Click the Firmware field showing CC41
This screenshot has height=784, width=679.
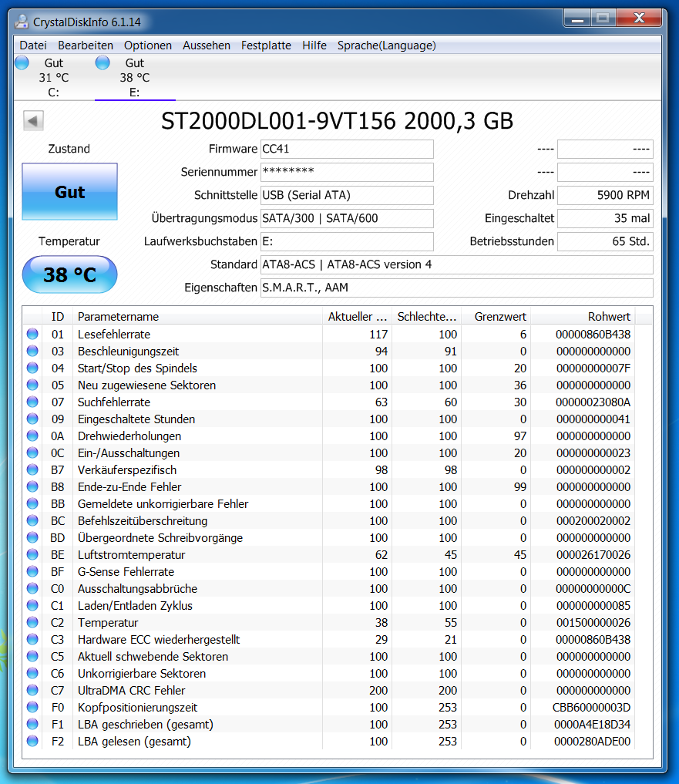pyautogui.click(x=347, y=149)
